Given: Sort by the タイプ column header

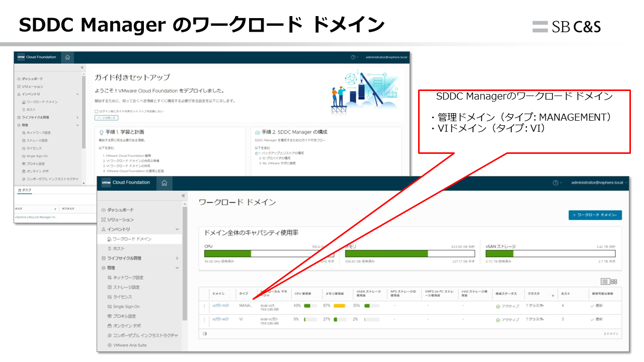Looking at the screenshot, I should pyautogui.click(x=244, y=294).
